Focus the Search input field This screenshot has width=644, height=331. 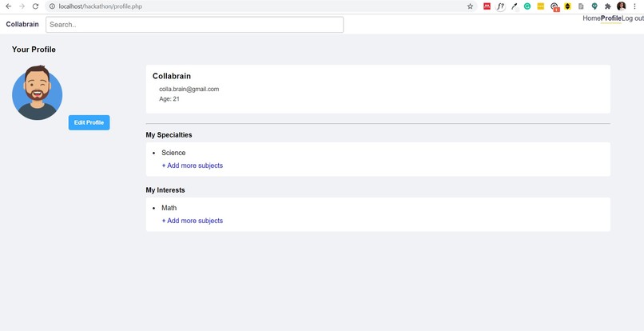pos(194,24)
